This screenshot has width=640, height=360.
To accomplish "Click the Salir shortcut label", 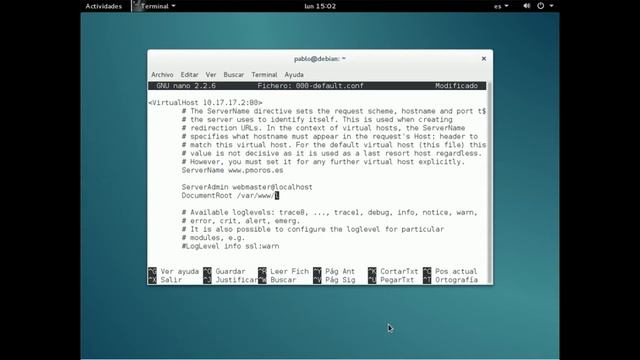I will click(171, 280).
